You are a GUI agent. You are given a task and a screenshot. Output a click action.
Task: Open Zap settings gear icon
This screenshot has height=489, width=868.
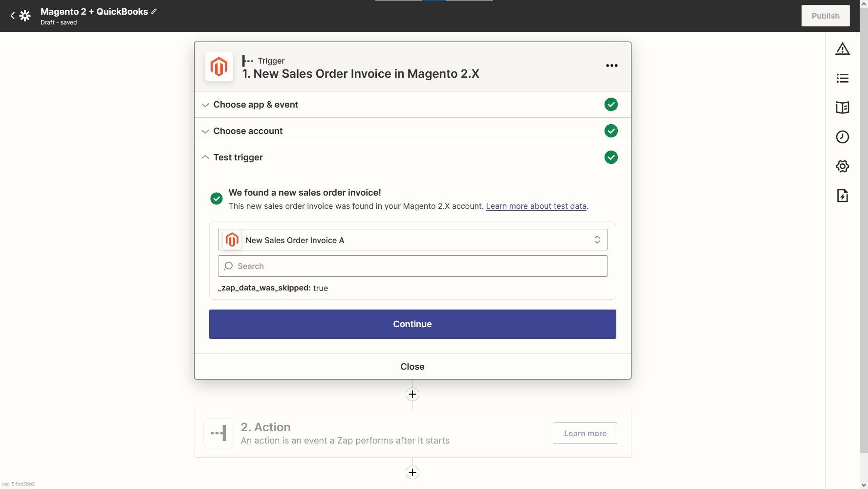pyautogui.click(x=843, y=166)
